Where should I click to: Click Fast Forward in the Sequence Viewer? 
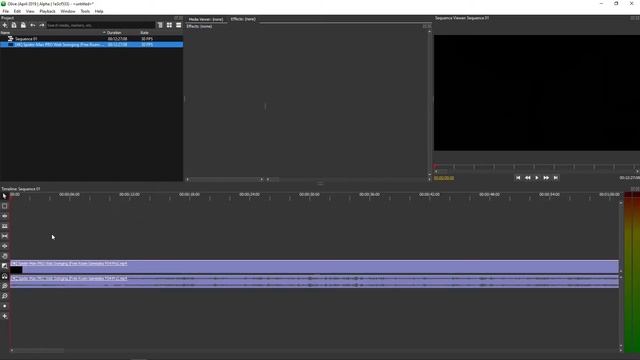546,178
